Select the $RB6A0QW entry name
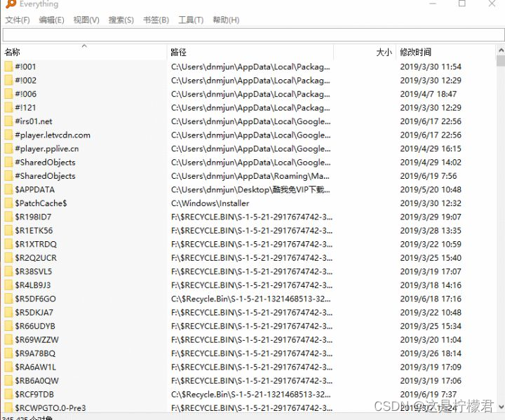The height and width of the screenshot is (420, 505). coord(36,381)
